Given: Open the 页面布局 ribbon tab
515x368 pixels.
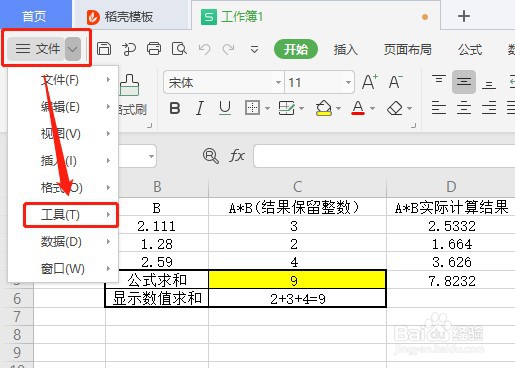Looking at the screenshot, I should tap(407, 50).
